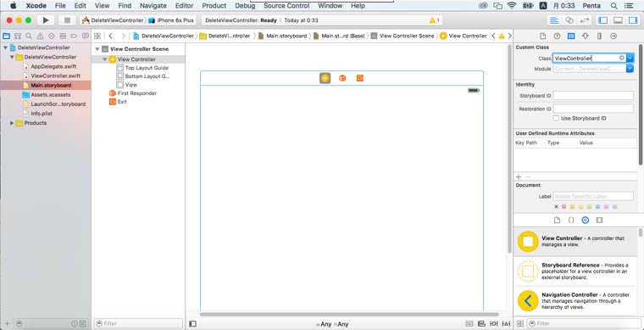Collapse the DeleteViewController yellow folder group
The image size is (644, 330).
pos(12,57)
